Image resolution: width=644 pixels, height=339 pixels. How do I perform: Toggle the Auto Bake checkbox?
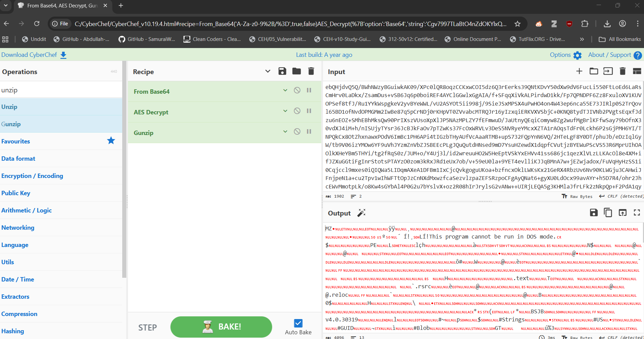pyautogui.click(x=298, y=323)
